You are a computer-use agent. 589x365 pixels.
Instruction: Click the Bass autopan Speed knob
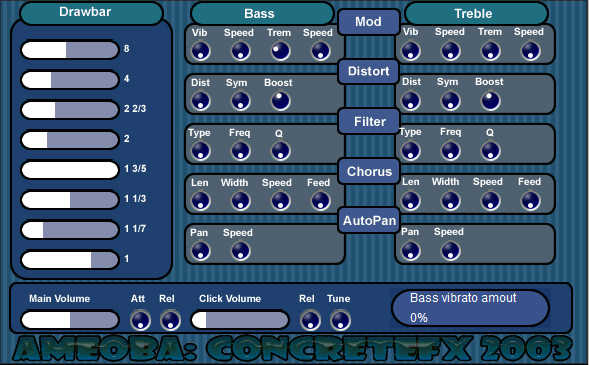pos(240,250)
